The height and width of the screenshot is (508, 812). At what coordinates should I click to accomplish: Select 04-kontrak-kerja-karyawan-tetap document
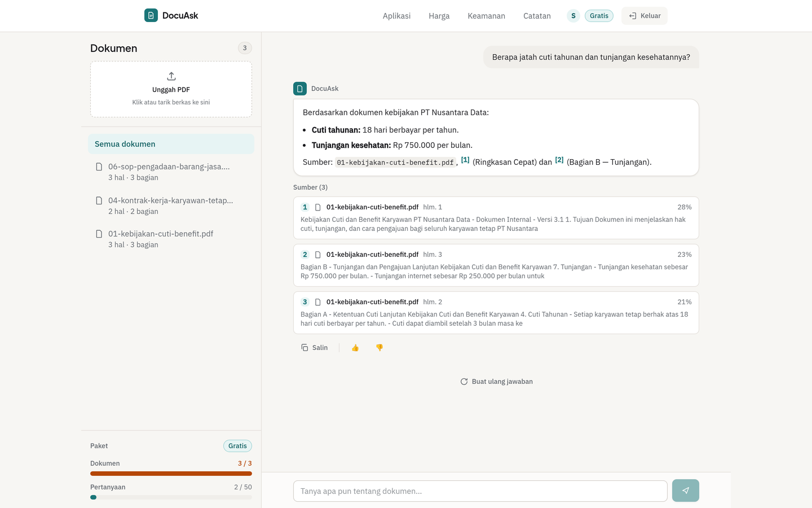pos(171,206)
